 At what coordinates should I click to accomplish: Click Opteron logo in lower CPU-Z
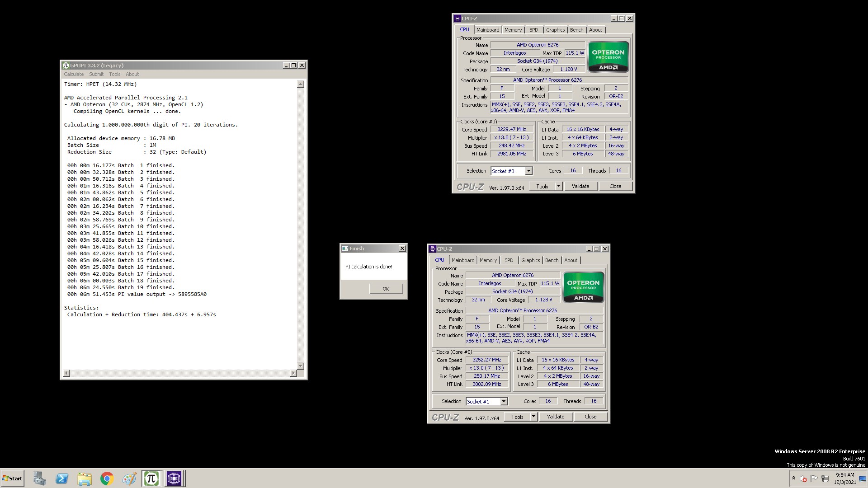coord(583,287)
